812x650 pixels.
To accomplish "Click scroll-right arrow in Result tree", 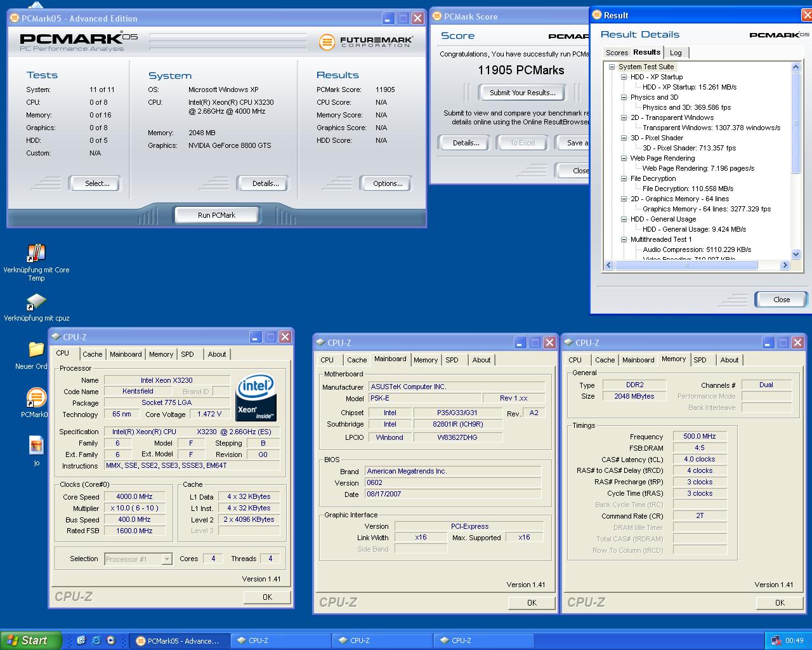I will coord(784,265).
